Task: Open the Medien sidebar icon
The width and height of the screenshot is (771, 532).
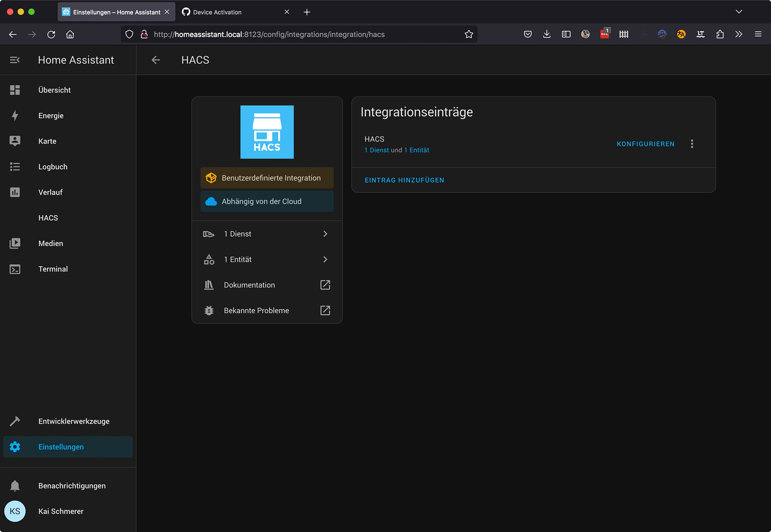Action: pos(15,244)
